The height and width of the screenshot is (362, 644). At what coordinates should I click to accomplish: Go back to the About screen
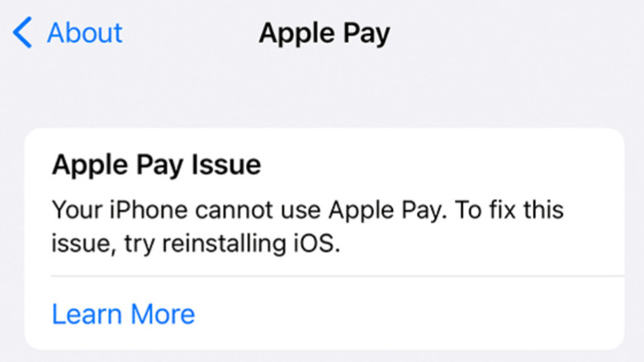click(x=68, y=32)
